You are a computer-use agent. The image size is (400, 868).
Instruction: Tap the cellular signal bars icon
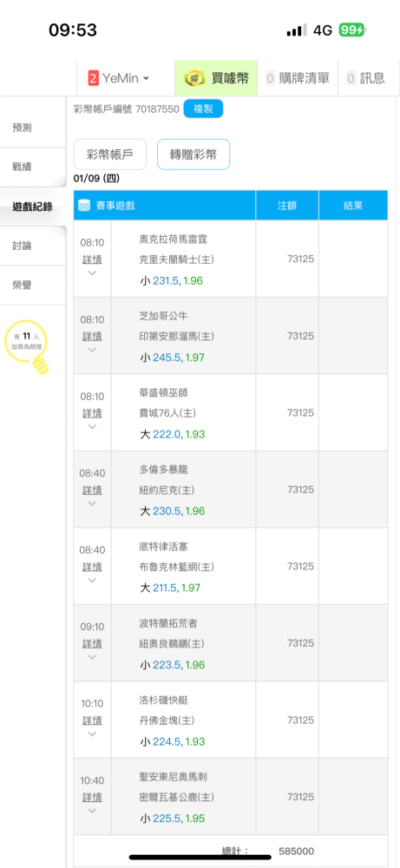pyautogui.click(x=297, y=30)
